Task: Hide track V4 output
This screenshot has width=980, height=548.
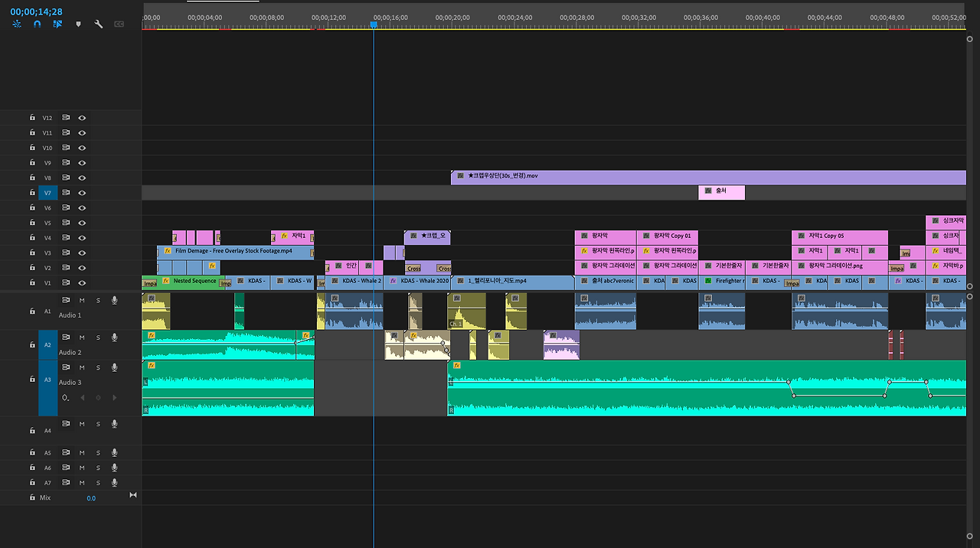Action: pos(82,238)
